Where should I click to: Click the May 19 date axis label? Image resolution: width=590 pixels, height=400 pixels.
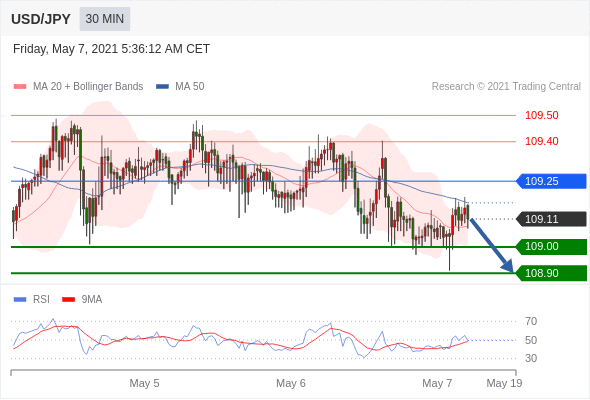504,383
